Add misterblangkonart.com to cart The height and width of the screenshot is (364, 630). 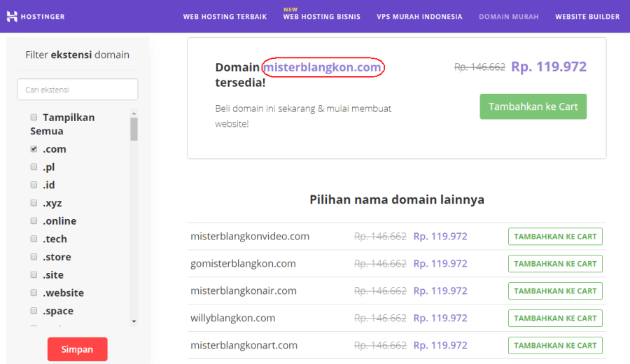pos(555,345)
